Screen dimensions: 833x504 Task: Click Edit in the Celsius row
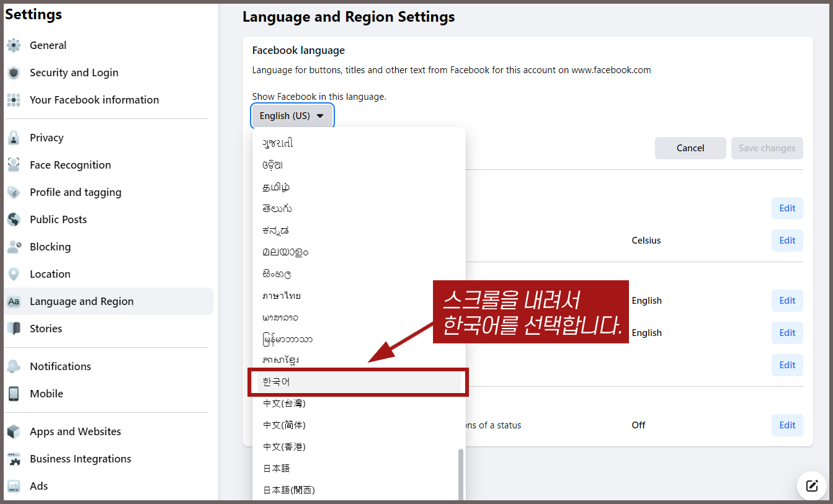(787, 241)
